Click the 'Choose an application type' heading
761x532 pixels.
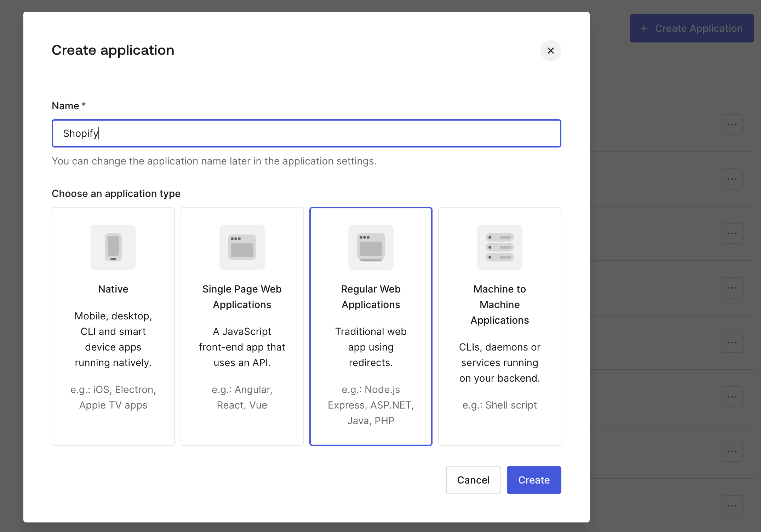(x=116, y=193)
